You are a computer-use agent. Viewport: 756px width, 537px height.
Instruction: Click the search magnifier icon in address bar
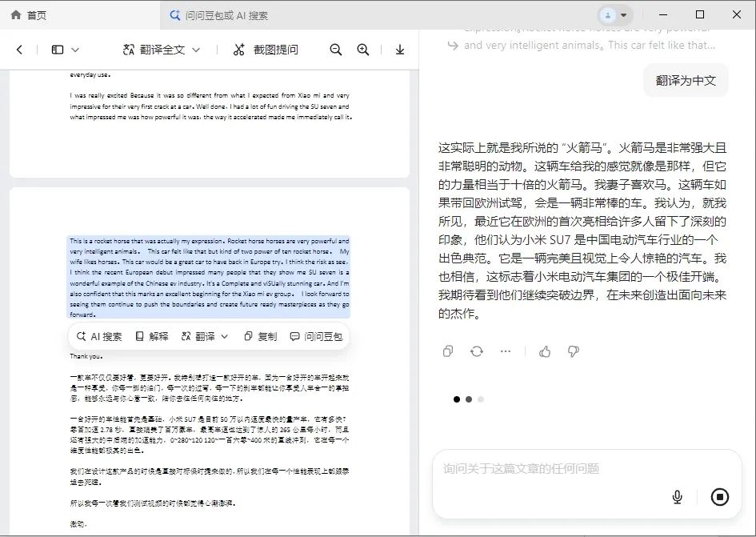175,15
